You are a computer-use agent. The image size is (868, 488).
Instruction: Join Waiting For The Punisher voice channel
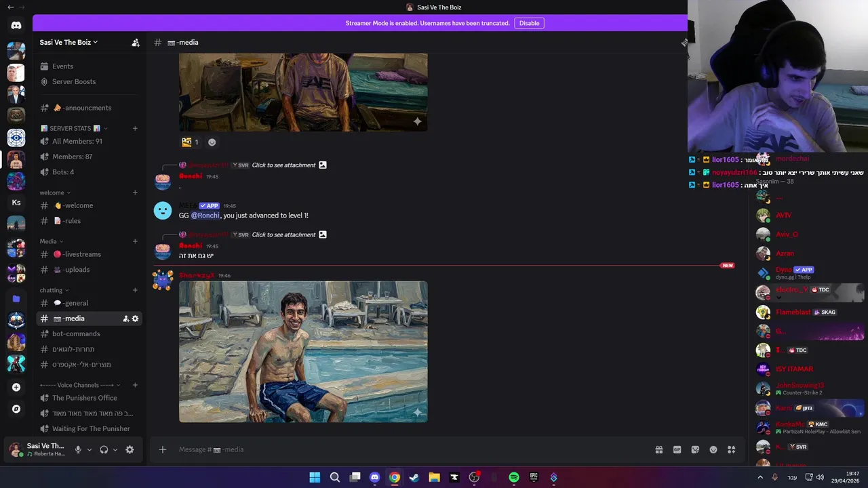coord(89,428)
